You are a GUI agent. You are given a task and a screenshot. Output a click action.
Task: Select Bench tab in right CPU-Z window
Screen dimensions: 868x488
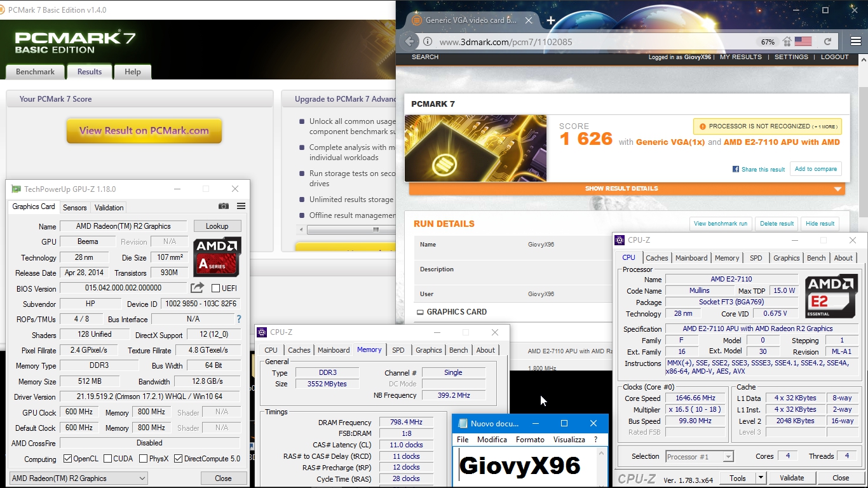click(816, 258)
